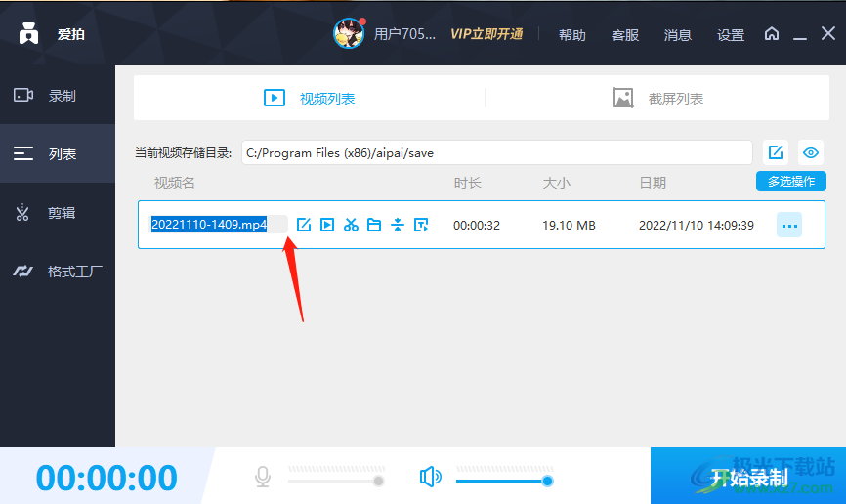The image size is (846, 504).
Task: Switch to the 视频列表 tab
Action: pyautogui.click(x=309, y=99)
